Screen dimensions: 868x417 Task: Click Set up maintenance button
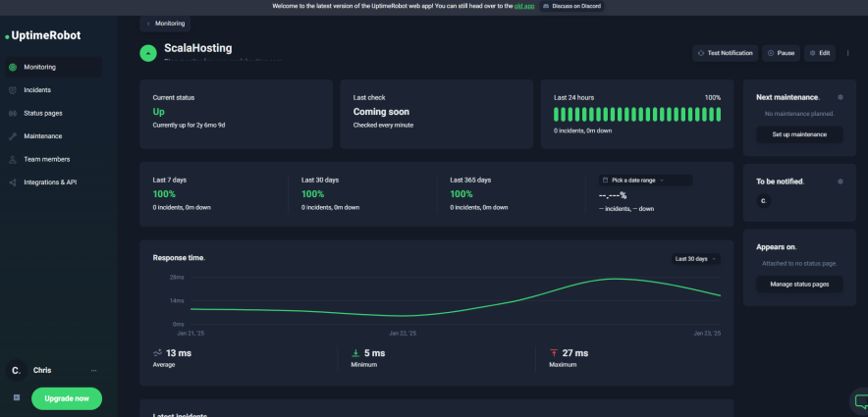click(798, 134)
